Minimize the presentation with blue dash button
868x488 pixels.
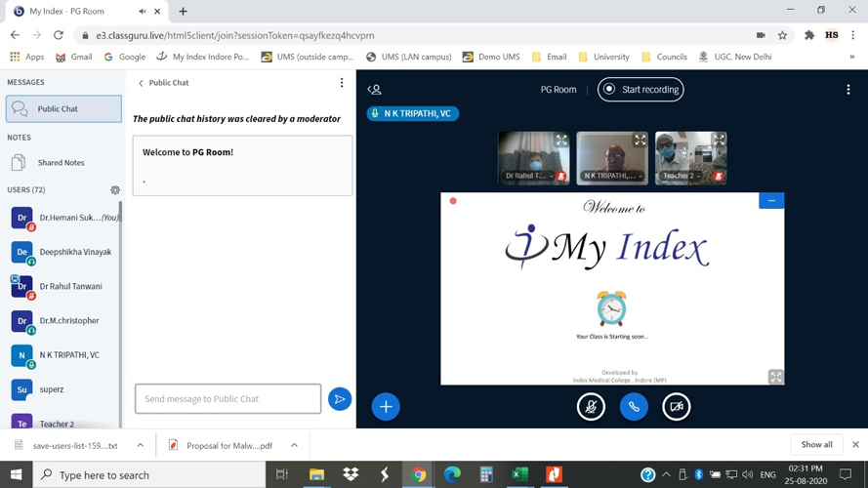[x=771, y=200]
